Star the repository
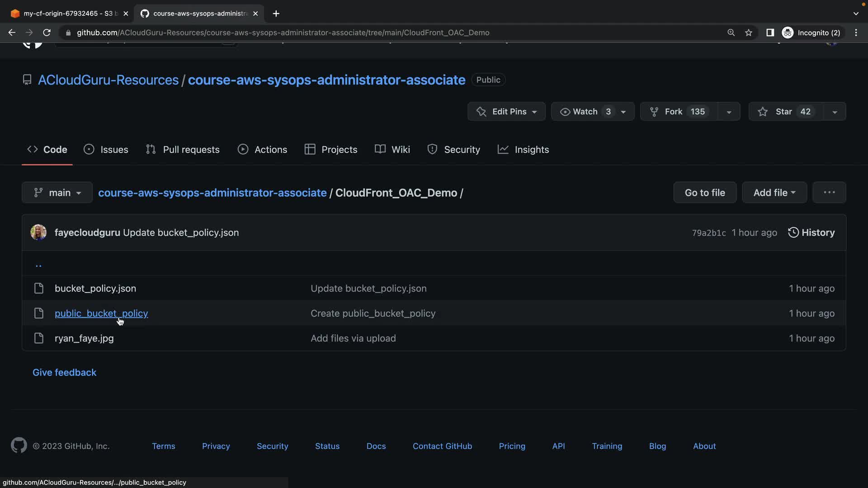The height and width of the screenshot is (488, 868). pyautogui.click(x=785, y=112)
